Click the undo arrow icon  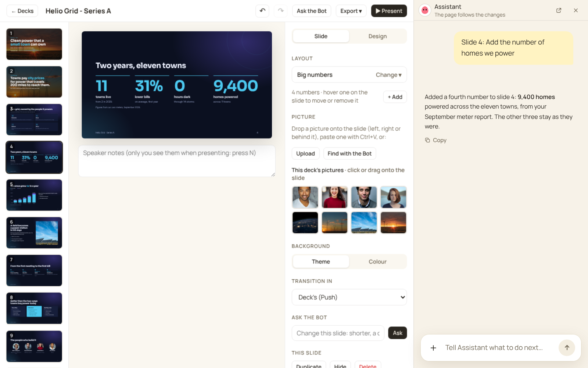(262, 11)
